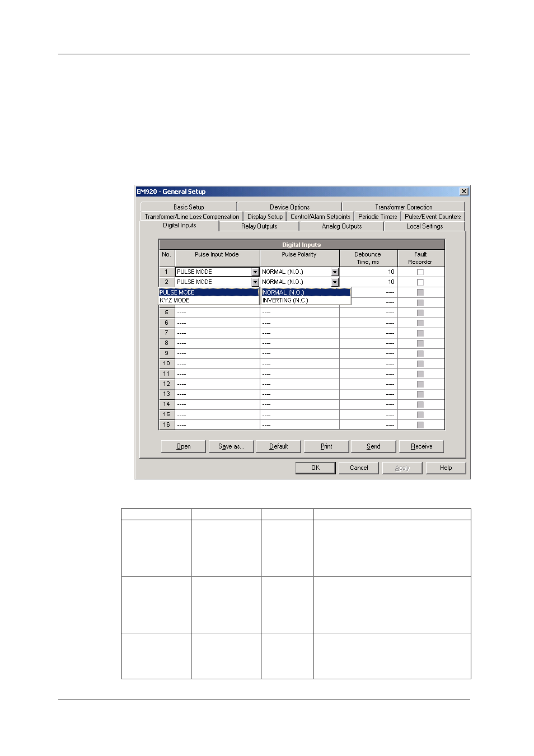This screenshot has height=756, width=534.
Task: Expand Pulse Polarity dropdown for input 1
Action: [335, 272]
